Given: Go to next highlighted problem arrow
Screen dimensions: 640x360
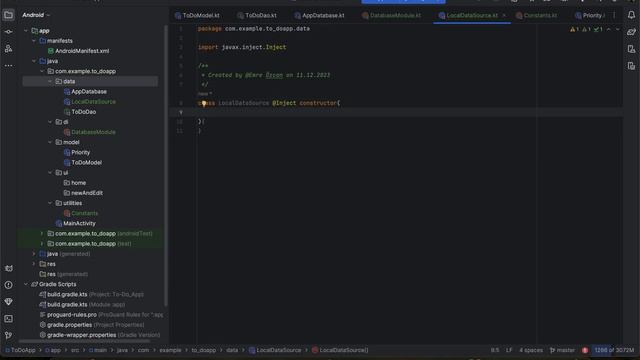Looking at the screenshot, I should point(617,29).
